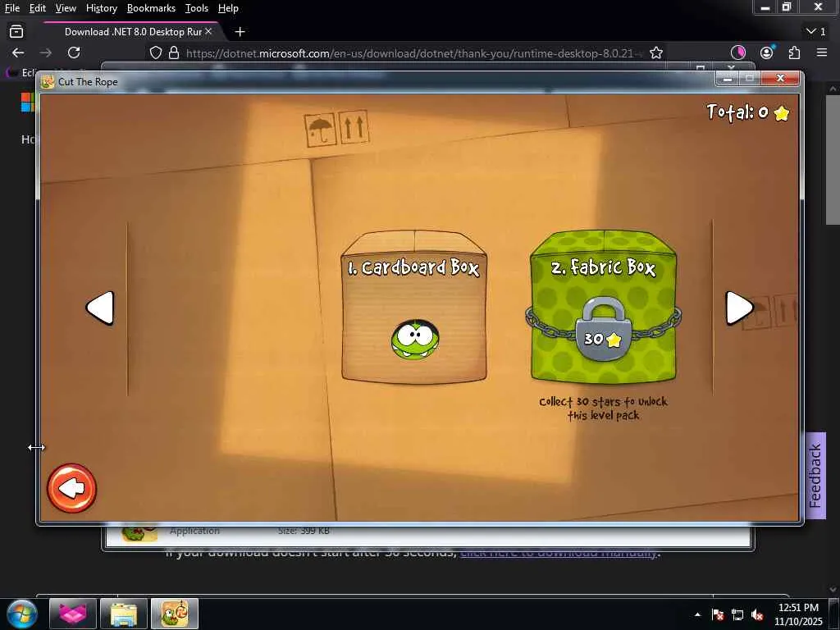Click the Om Nom character on Cardboard Box
Viewport: 840px width, 630px height.
415,340
